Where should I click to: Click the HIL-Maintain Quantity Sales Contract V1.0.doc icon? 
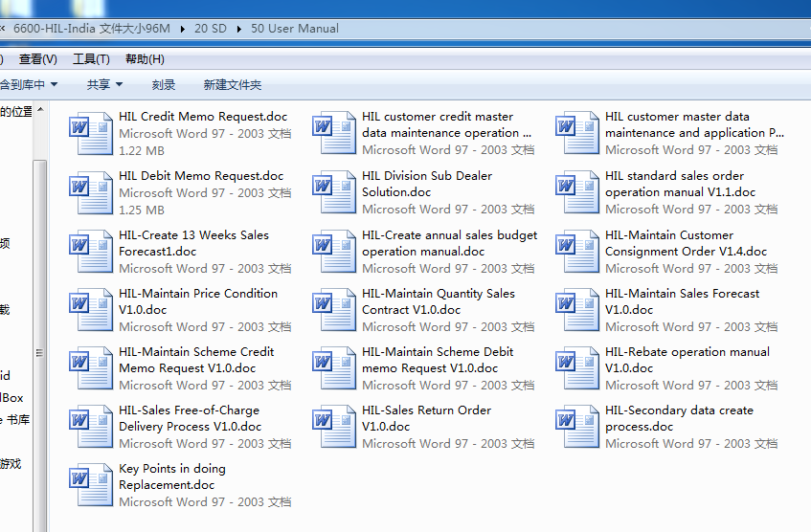334,310
